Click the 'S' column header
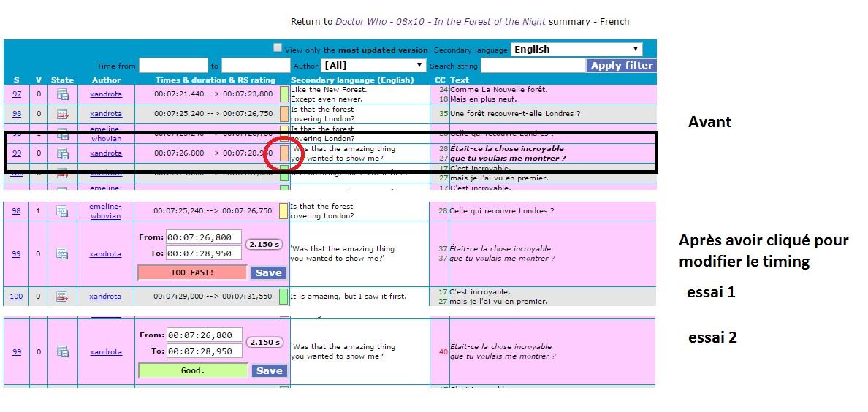 click(17, 80)
